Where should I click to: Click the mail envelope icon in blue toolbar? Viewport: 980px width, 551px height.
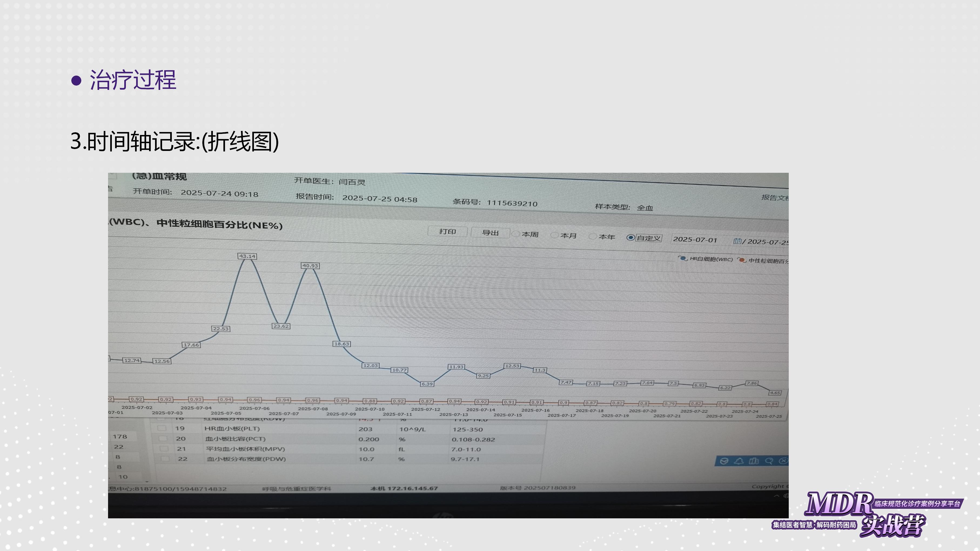pyautogui.click(x=724, y=461)
